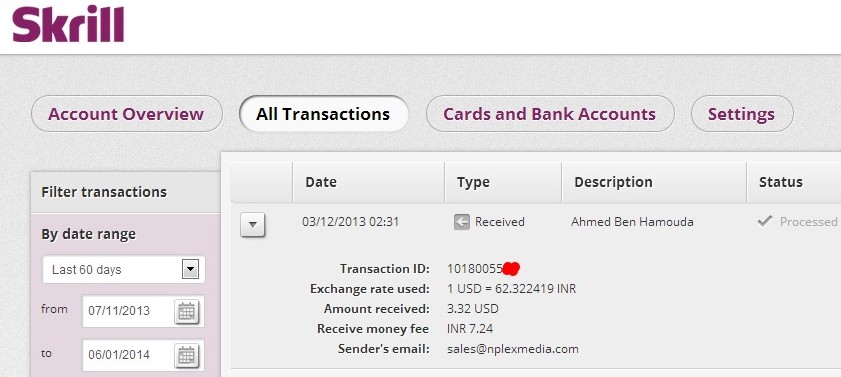This screenshot has width=841, height=377.
Task: Click the date range dropdown arrow
Action: (x=190, y=269)
